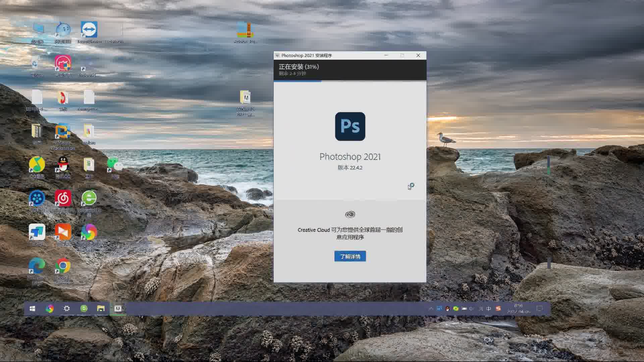Image resolution: width=644 pixels, height=362 pixels.
Task: Select the binder folder desktop icon above VMware
Action: pos(37,134)
